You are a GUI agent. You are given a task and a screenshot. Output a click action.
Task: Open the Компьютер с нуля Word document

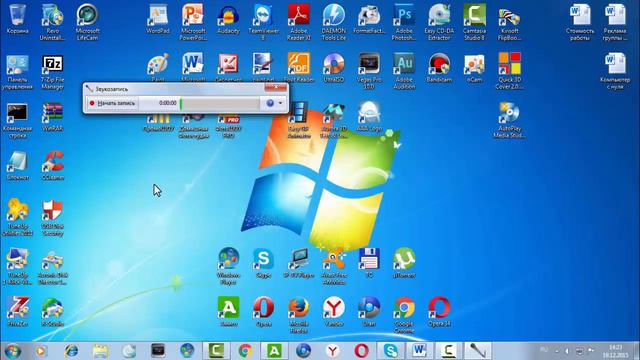point(615,71)
